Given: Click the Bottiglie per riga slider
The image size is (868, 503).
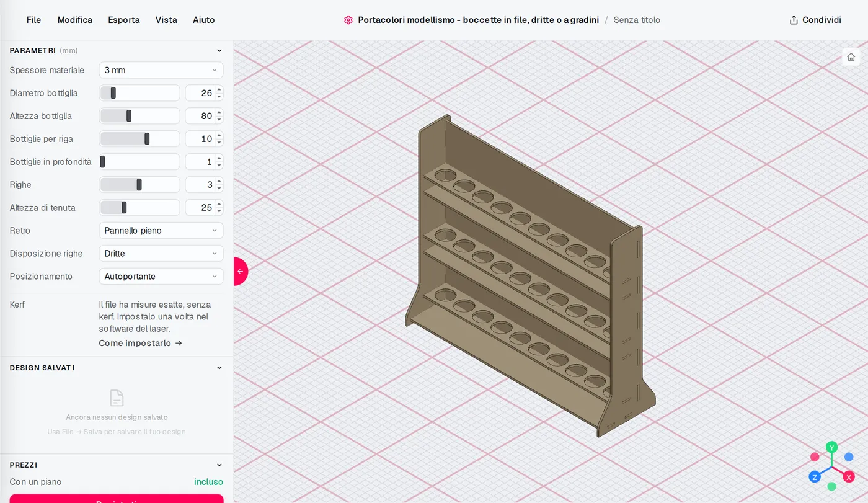Looking at the screenshot, I should (x=139, y=139).
